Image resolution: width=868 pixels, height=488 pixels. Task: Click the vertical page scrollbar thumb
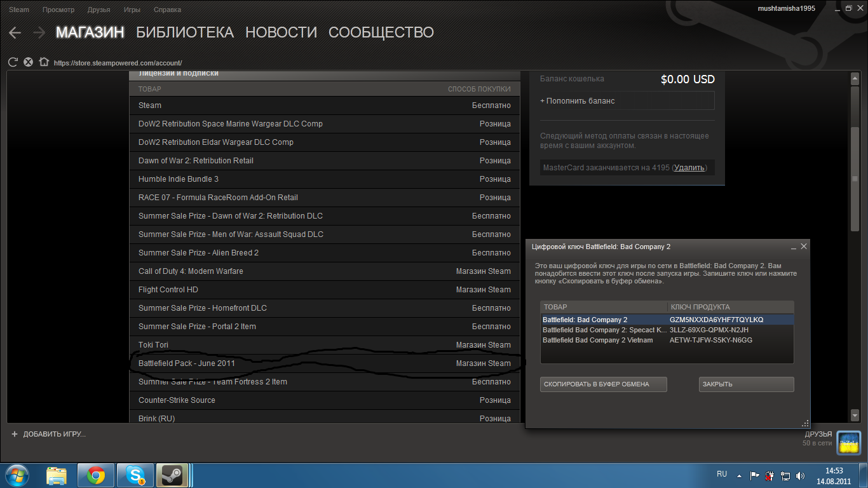coord(855,179)
